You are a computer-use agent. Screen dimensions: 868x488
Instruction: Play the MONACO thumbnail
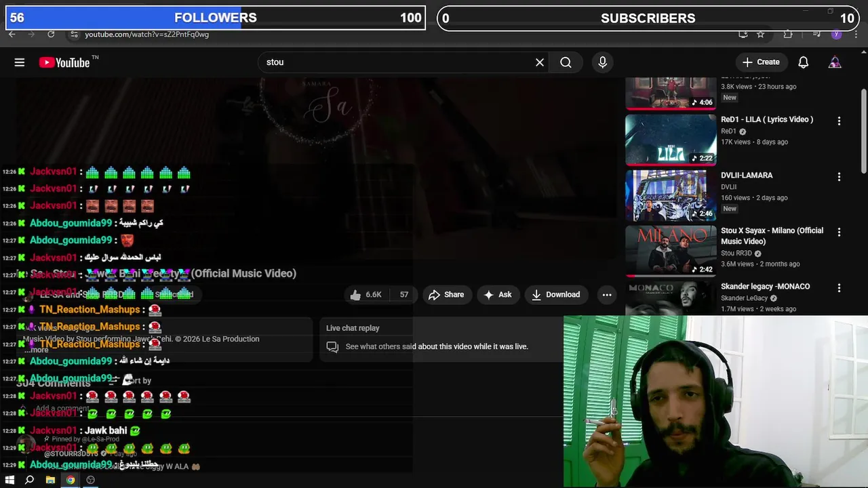pos(671,298)
